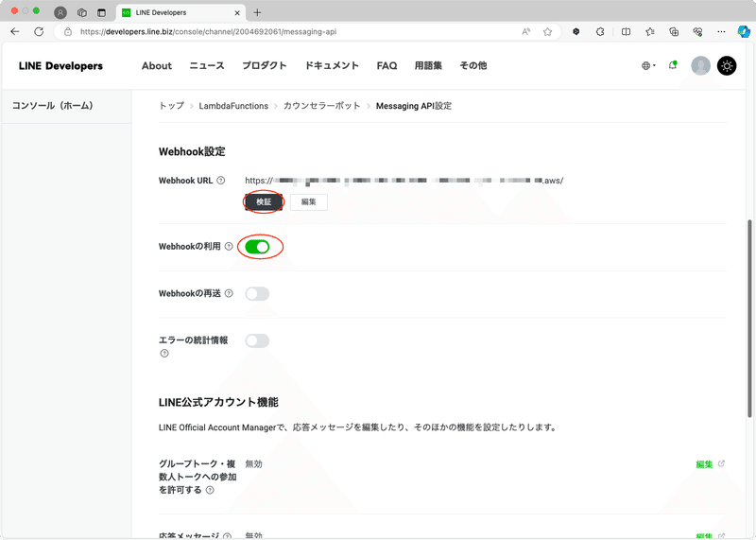Disable the Webhookの利用 toggle
The width and height of the screenshot is (756, 540).
(x=257, y=247)
